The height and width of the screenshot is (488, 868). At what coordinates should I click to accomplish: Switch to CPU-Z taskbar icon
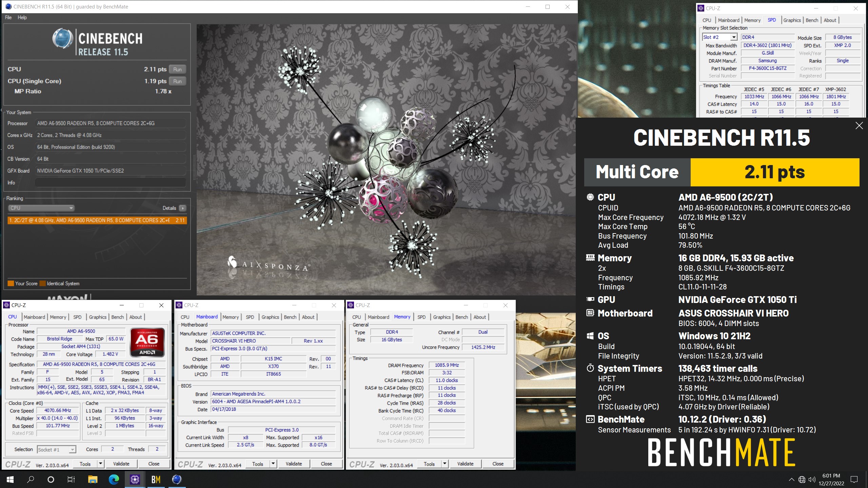(135, 480)
